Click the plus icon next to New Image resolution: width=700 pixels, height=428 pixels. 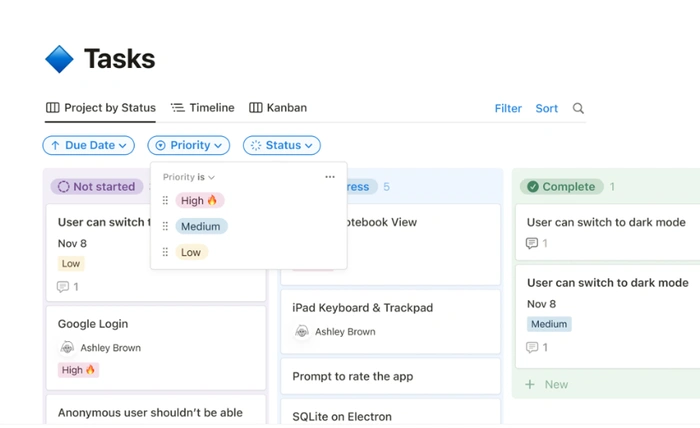click(x=530, y=384)
